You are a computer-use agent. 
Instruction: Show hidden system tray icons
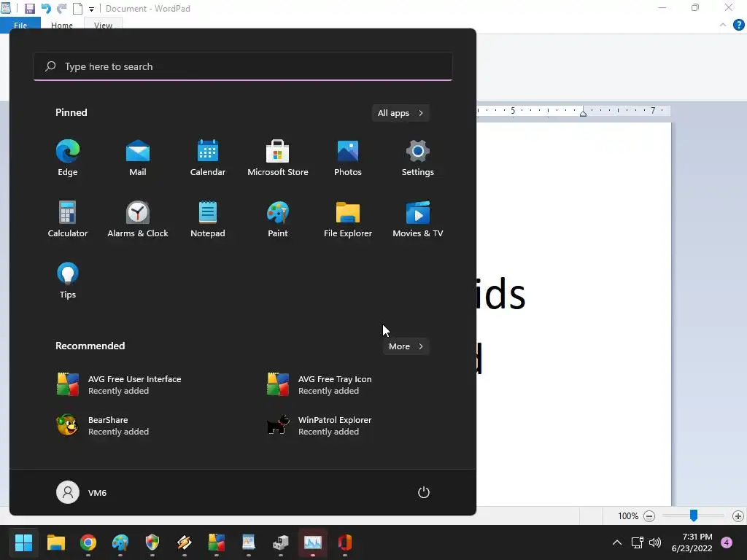point(617,542)
